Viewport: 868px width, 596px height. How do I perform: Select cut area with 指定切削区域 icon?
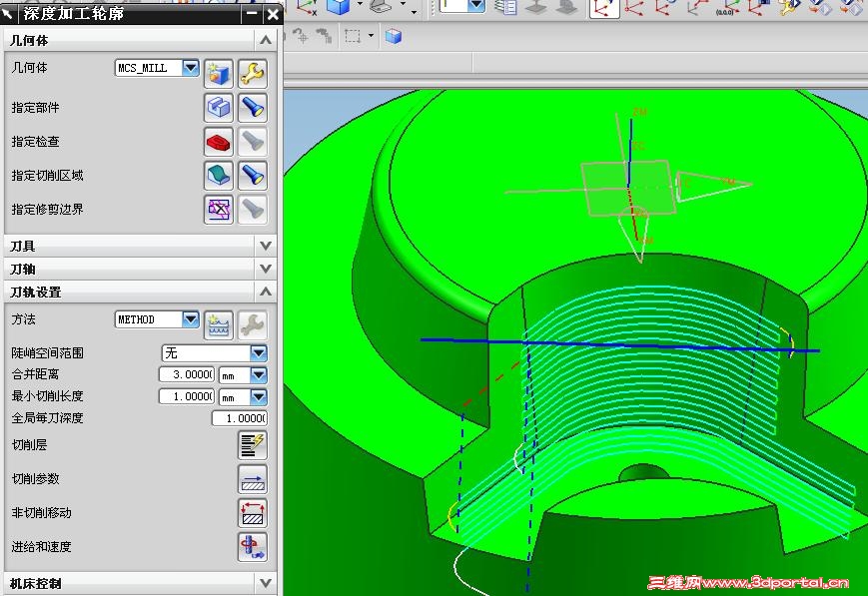pos(218,176)
